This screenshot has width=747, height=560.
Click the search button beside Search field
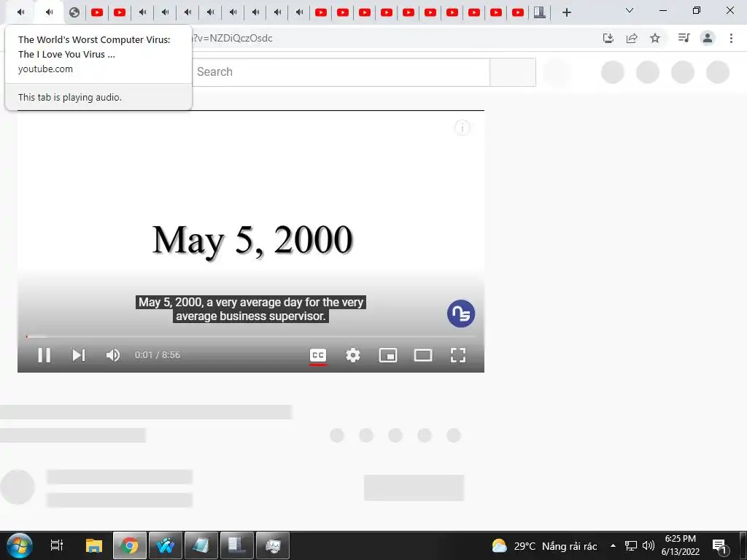(x=513, y=72)
